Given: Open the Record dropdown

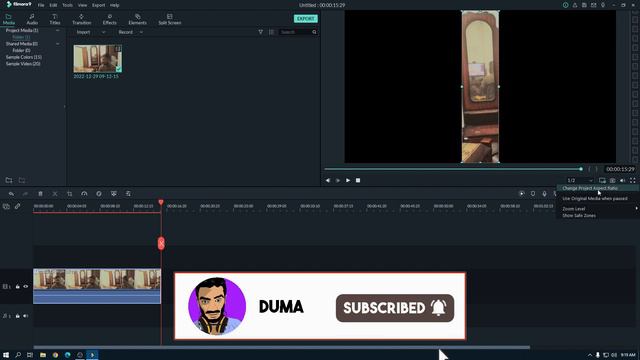Looking at the screenshot, I should [131, 32].
